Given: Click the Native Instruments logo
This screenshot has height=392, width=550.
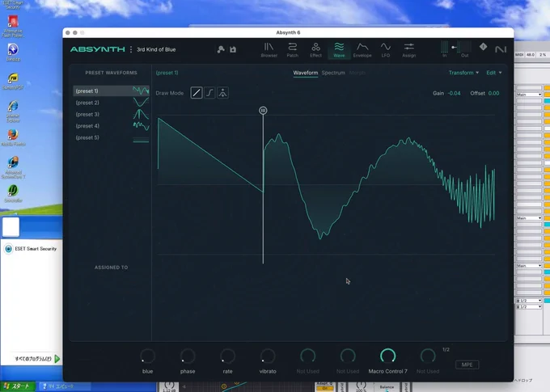Looking at the screenshot, I should (x=501, y=49).
